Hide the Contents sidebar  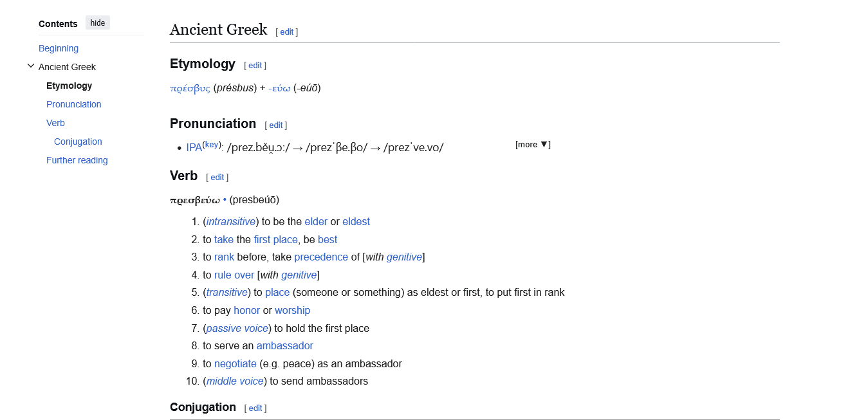[98, 23]
